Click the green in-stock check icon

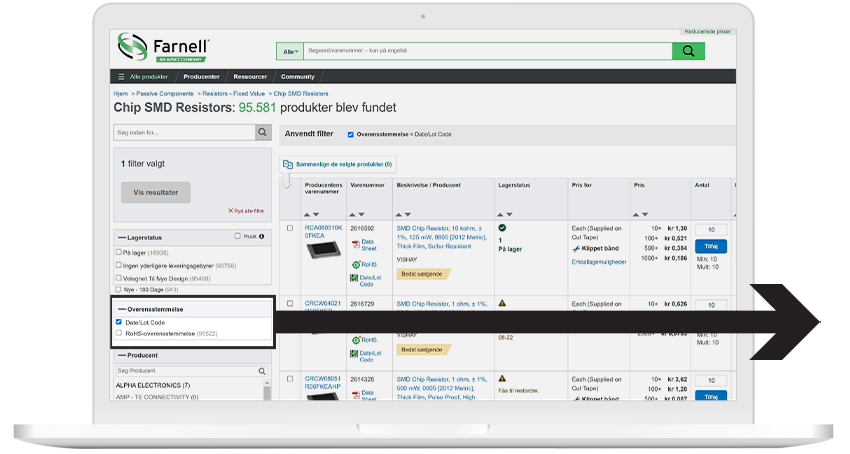coord(502,228)
